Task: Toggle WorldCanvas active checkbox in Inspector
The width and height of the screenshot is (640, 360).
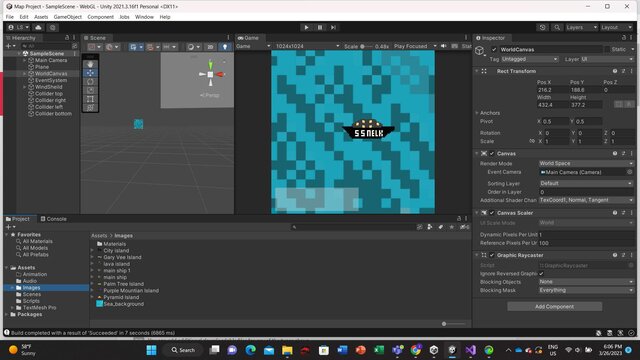Action: click(494, 49)
